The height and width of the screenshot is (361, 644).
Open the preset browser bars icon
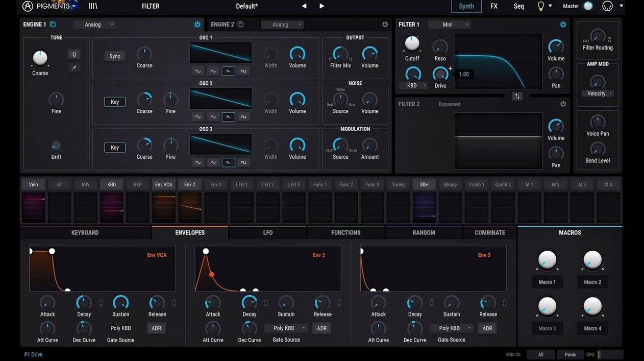93,6
